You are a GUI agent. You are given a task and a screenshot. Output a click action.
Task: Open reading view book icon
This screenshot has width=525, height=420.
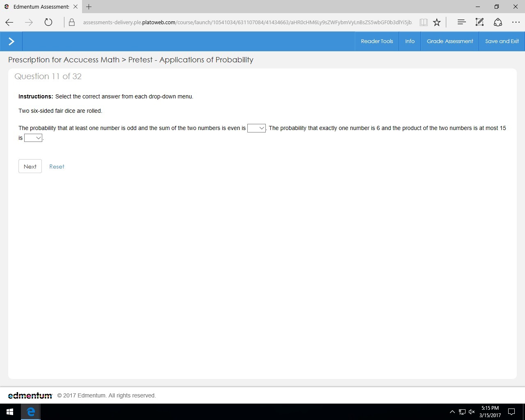click(424, 23)
